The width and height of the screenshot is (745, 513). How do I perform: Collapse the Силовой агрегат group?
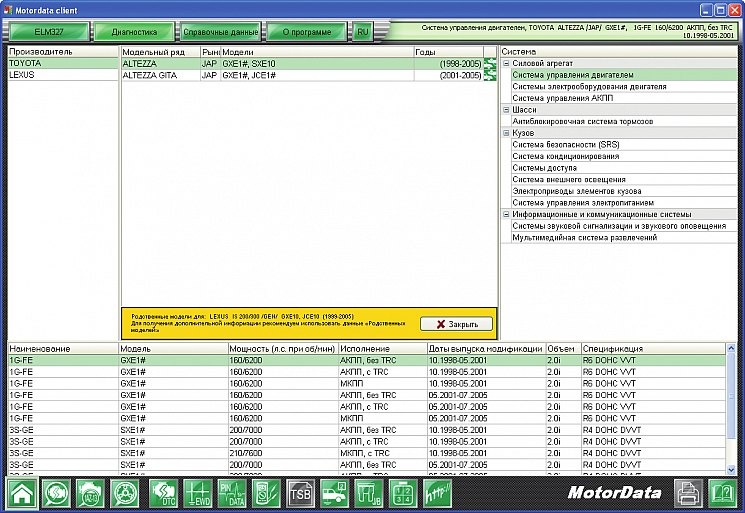point(506,63)
